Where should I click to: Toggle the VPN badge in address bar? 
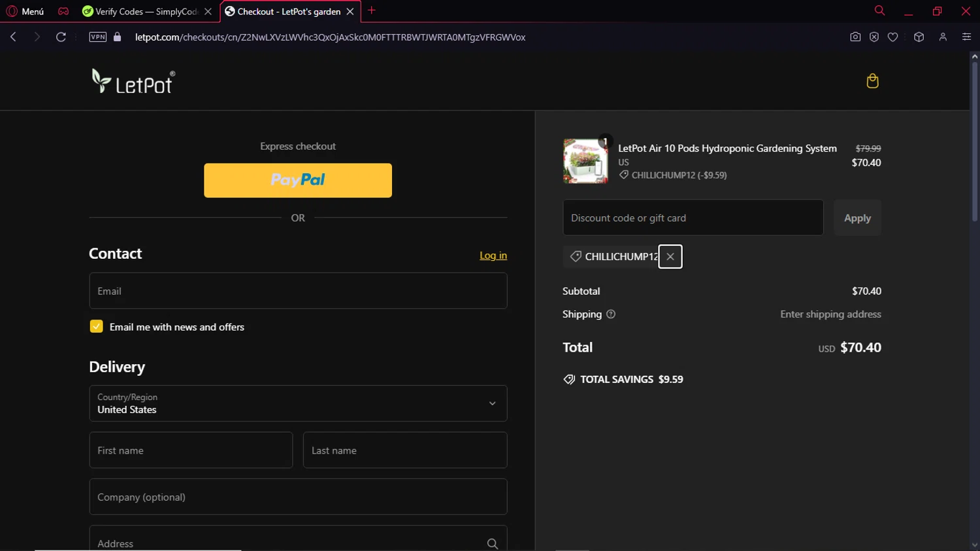tap(98, 37)
